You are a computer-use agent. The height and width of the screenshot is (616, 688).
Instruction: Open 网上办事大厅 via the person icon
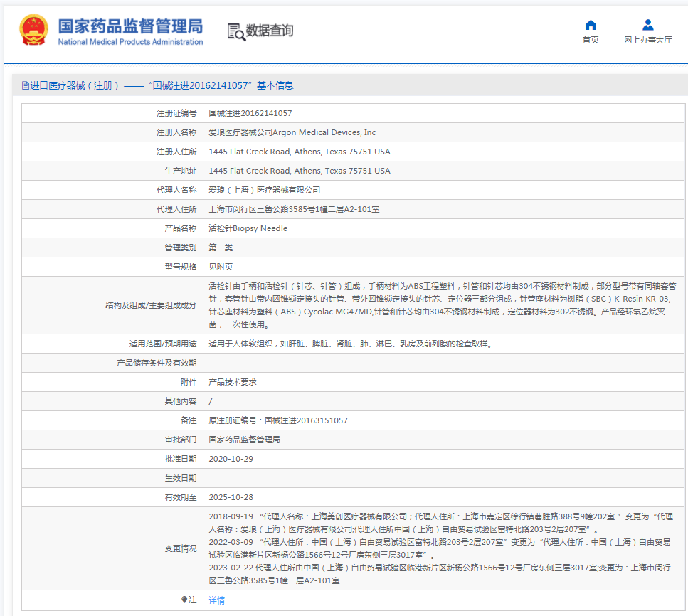click(x=647, y=25)
